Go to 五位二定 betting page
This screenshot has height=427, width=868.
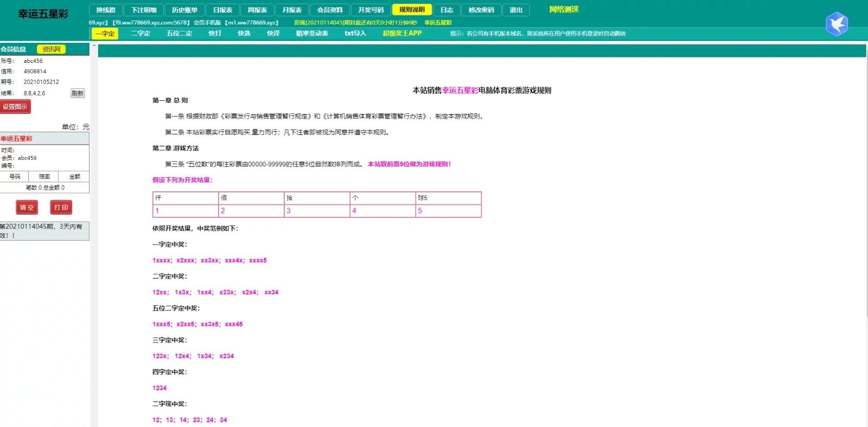point(179,34)
